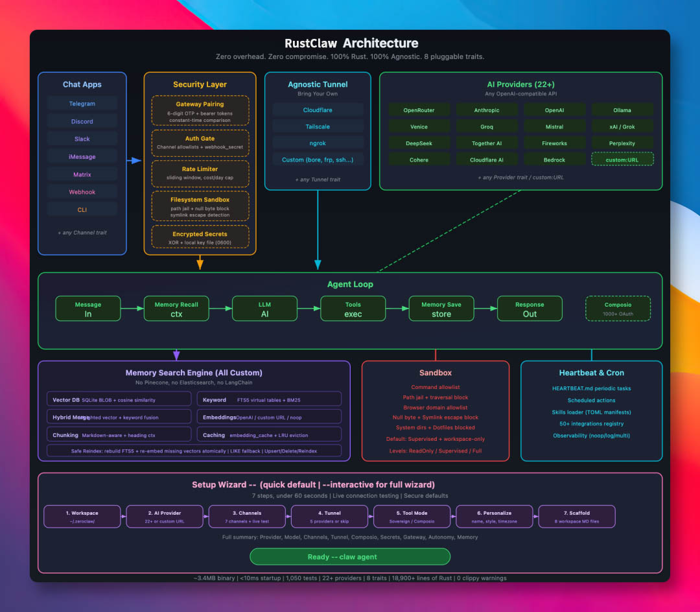This screenshot has height=612, width=700.
Task: Select the Tools exec step in Agent Loop
Action: click(x=353, y=309)
